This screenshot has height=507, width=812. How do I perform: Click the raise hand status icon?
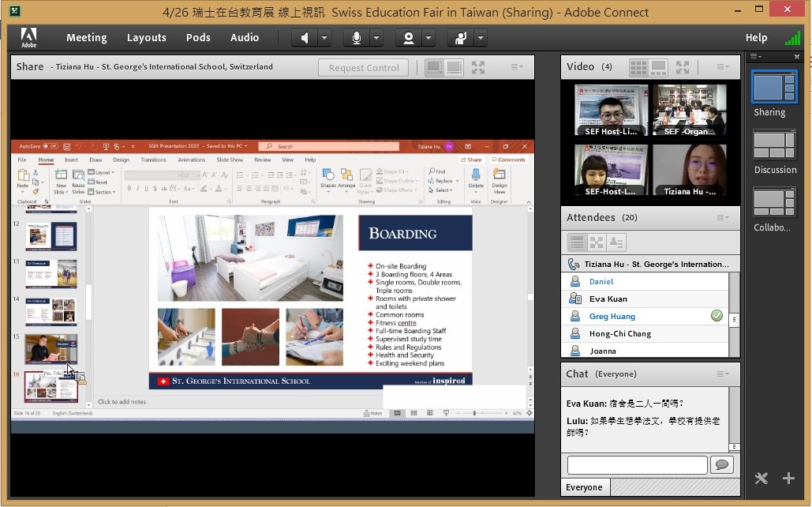[x=460, y=38]
